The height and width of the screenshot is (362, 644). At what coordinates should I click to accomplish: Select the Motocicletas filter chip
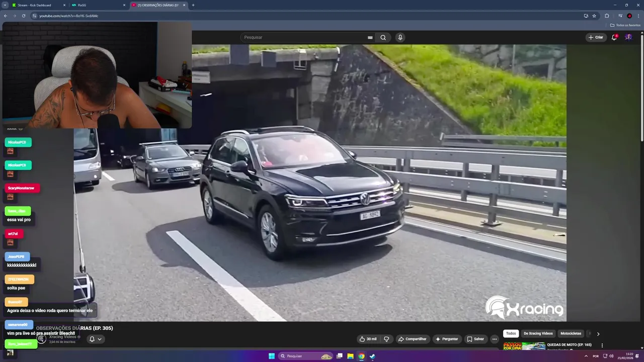571,333
